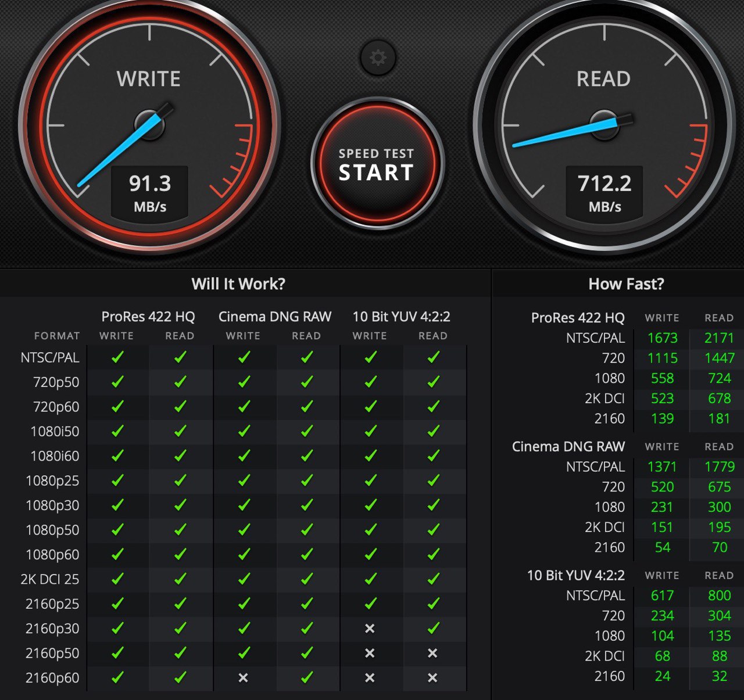This screenshot has width=744, height=700.
Task: Click the checkmark for NTSC/PAL 10 Bit YUV read
Action: click(433, 357)
